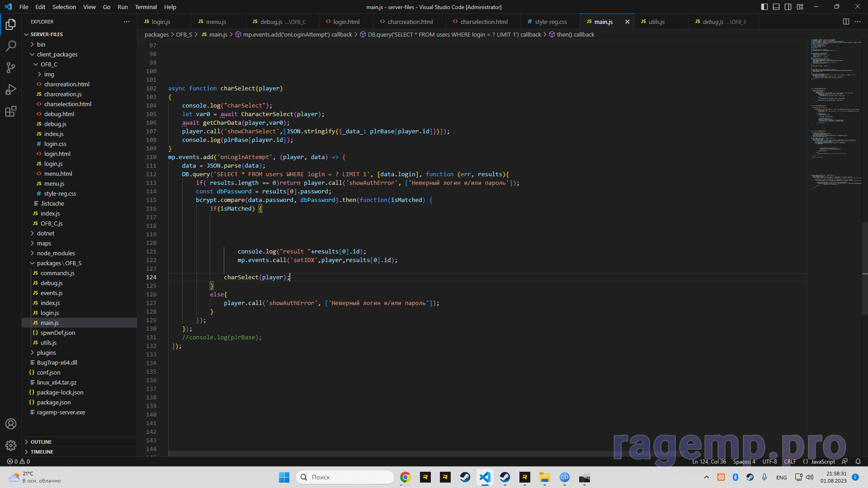The image size is (868, 488).
Task: Click Ln 124, Col 36 status item
Action: [709, 461]
